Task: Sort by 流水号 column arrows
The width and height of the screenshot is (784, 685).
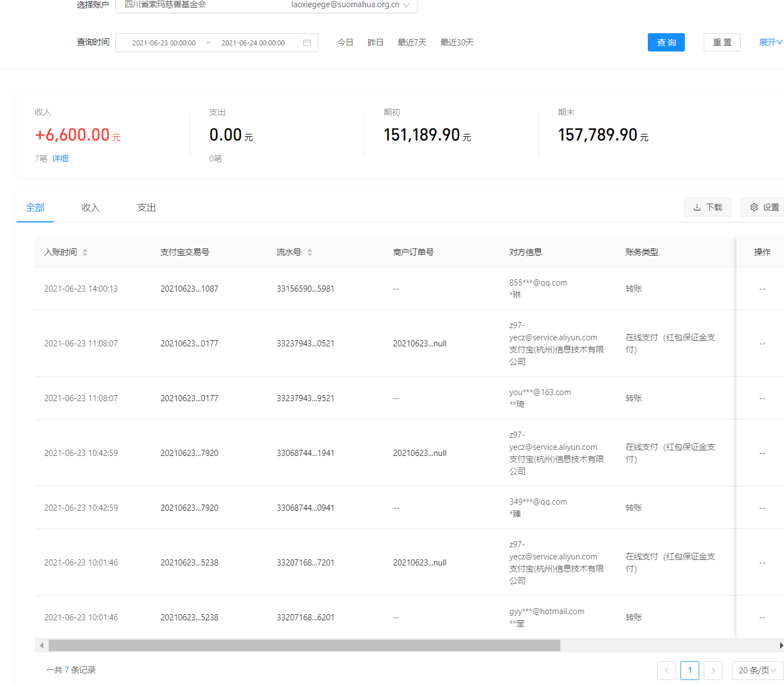Action: coord(310,252)
